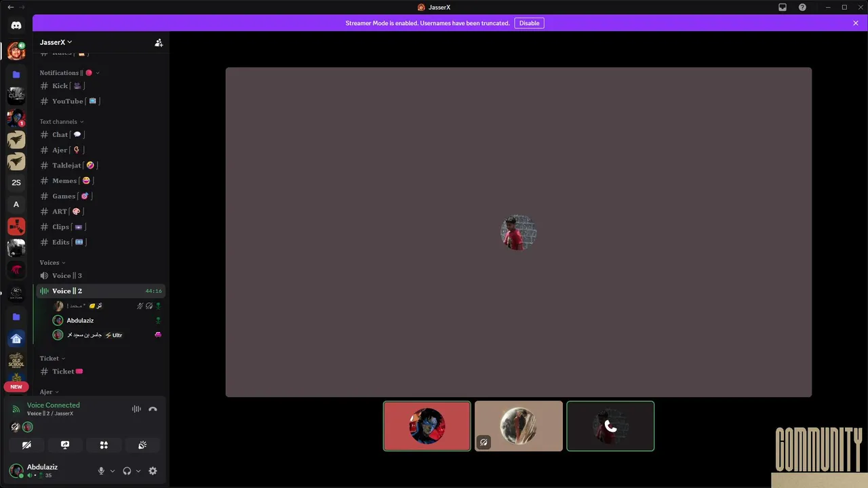Open connection signal icon next to Voice Connected

coord(16,409)
